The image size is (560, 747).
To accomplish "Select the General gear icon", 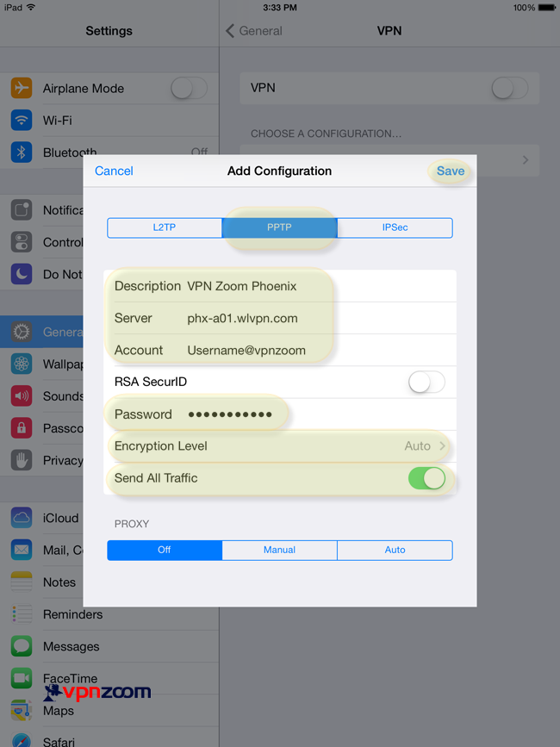I will pos(22,332).
